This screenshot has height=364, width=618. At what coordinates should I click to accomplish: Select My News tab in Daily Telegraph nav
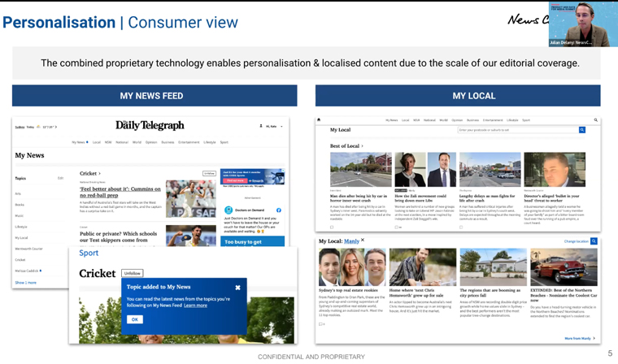pyautogui.click(x=78, y=142)
